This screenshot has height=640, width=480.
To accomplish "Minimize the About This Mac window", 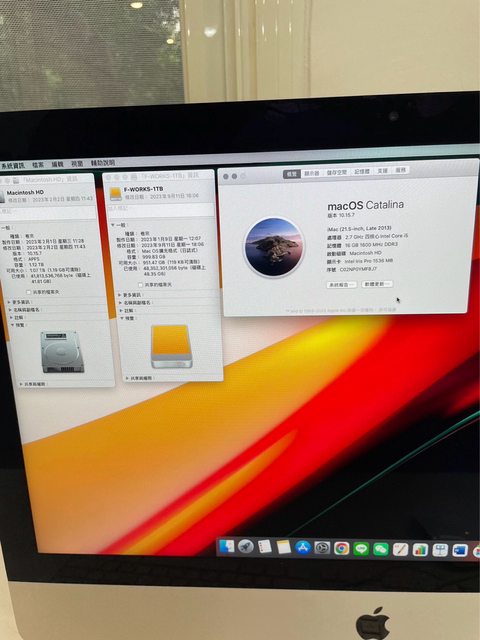I will click(234, 176).
